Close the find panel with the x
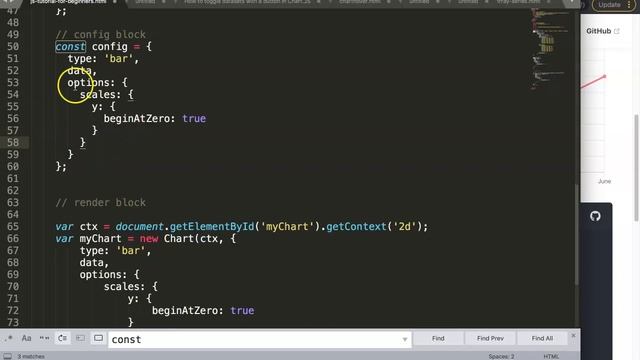Viewport: 640px width, 360px height. tap(573, 336)
